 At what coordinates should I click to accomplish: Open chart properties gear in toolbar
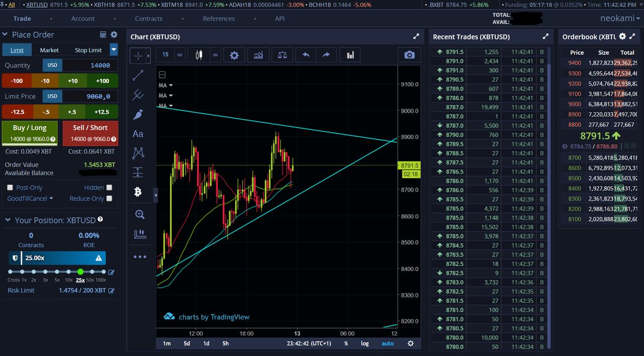234,55
